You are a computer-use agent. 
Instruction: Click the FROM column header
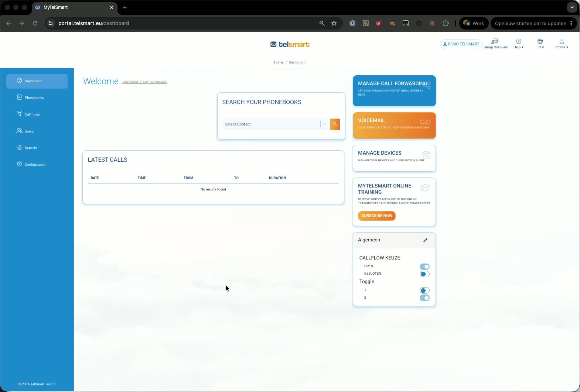(x=188, y=178)
